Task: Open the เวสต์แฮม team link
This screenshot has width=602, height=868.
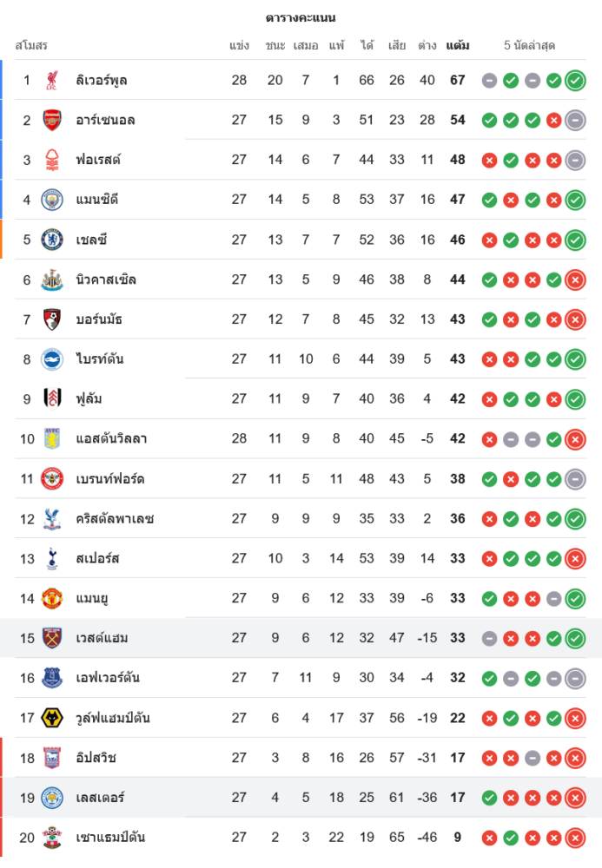Action: tap(102, 638)
